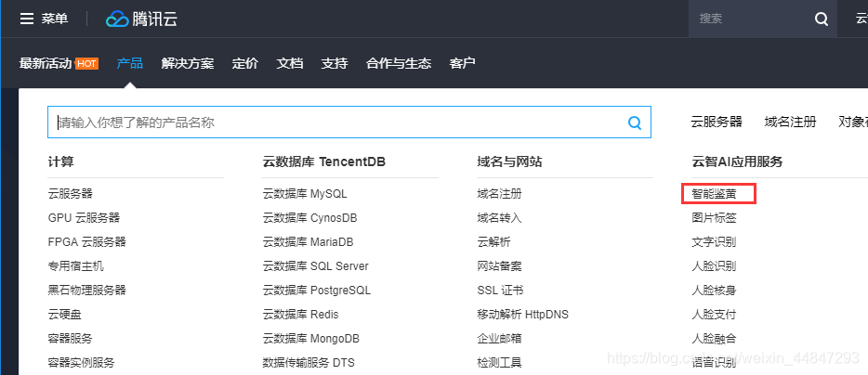
Task: Open SSL 证书 link
Action: click(x=500, y=290)
